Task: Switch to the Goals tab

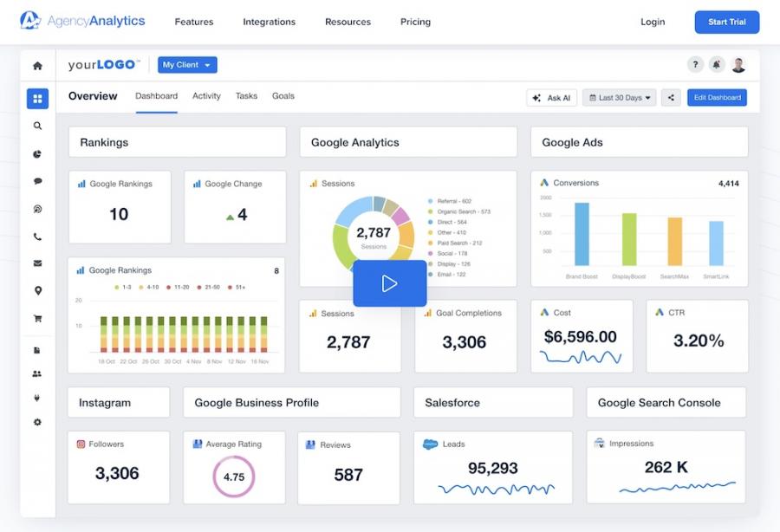Action: pos(283,96)
